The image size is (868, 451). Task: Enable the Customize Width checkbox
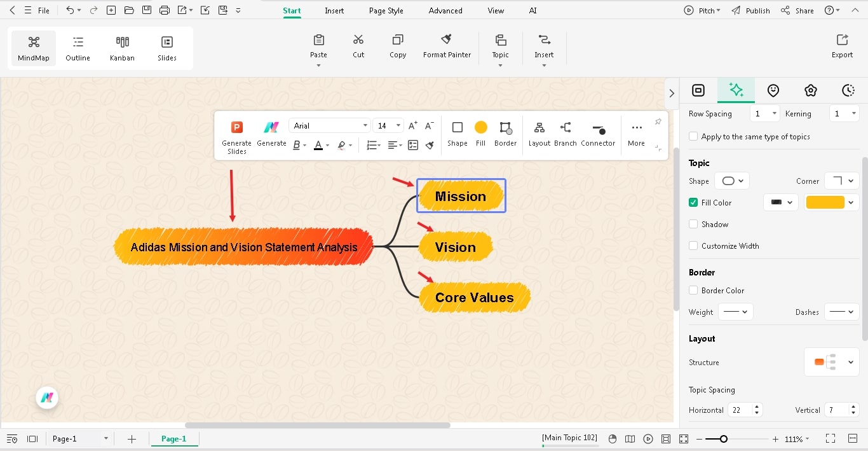point(693,246)
